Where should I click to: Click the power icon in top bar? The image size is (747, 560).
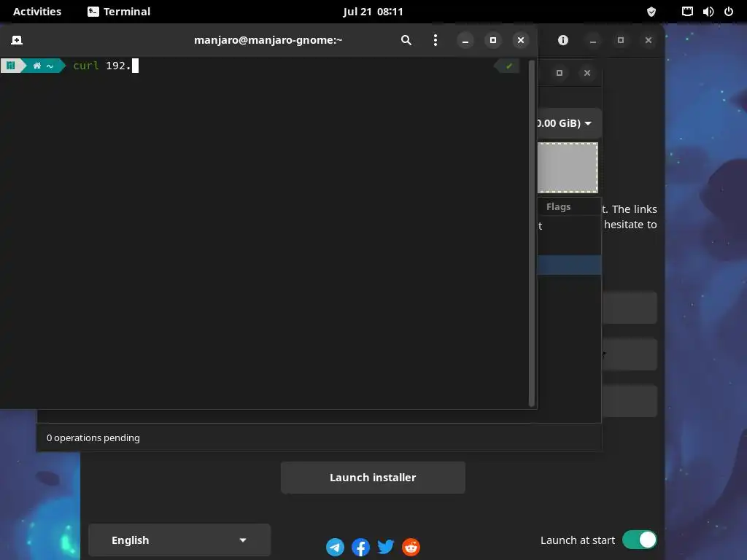(x=729, y=12)
